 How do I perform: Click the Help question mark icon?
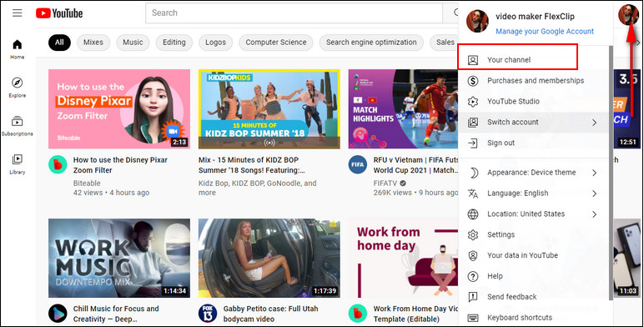click(473, 276)
